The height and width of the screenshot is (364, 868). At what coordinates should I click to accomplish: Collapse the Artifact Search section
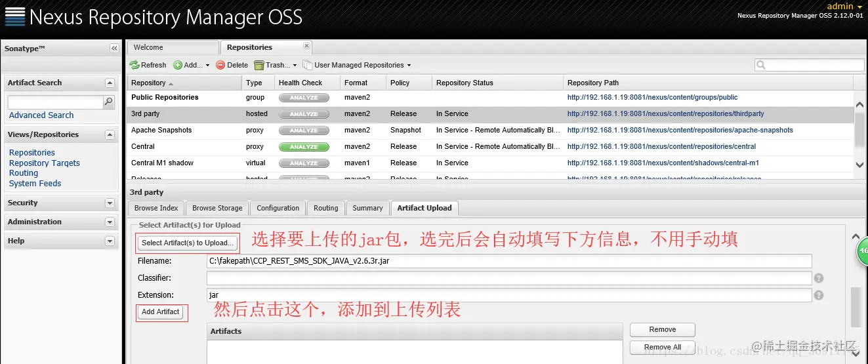110,83
